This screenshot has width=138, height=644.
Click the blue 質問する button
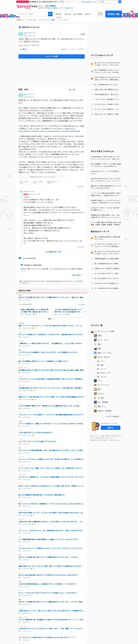click(110, 428)
